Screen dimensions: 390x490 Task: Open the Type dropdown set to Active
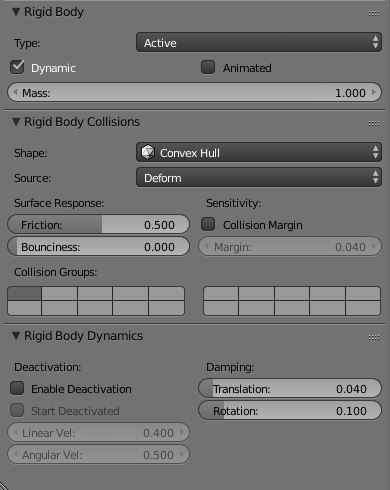click(x=259, y=42)
